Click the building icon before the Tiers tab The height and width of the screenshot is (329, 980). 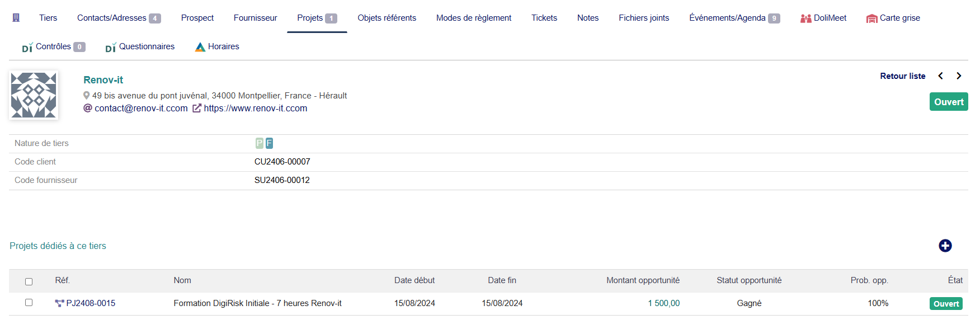16,18
